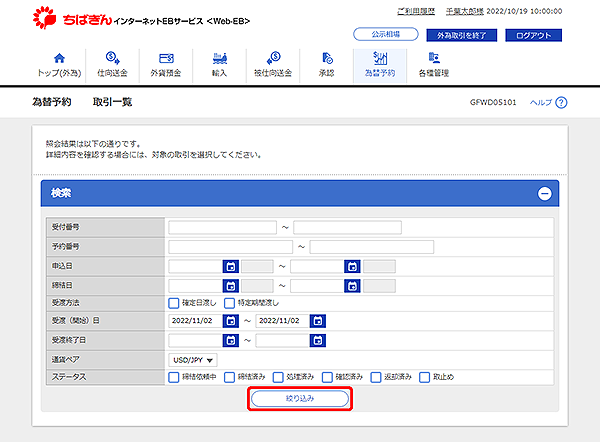Click the 締結日 start date field
The height and width of the screenshot is (442, 600).
[196, 286]
